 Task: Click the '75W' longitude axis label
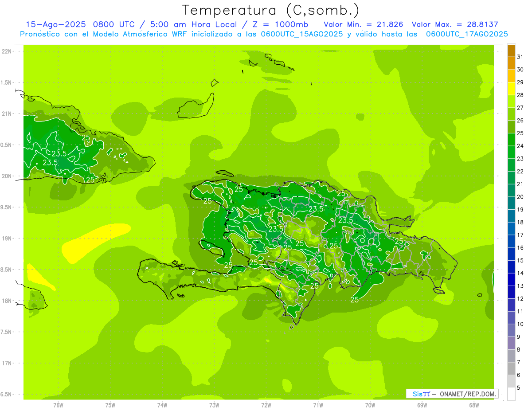(x=110, y=405)
